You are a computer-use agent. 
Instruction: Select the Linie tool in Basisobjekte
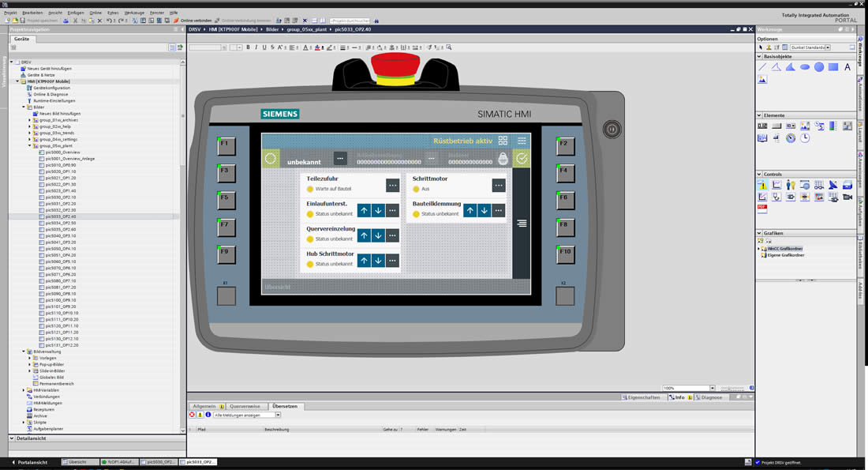[x=761, y=66]
